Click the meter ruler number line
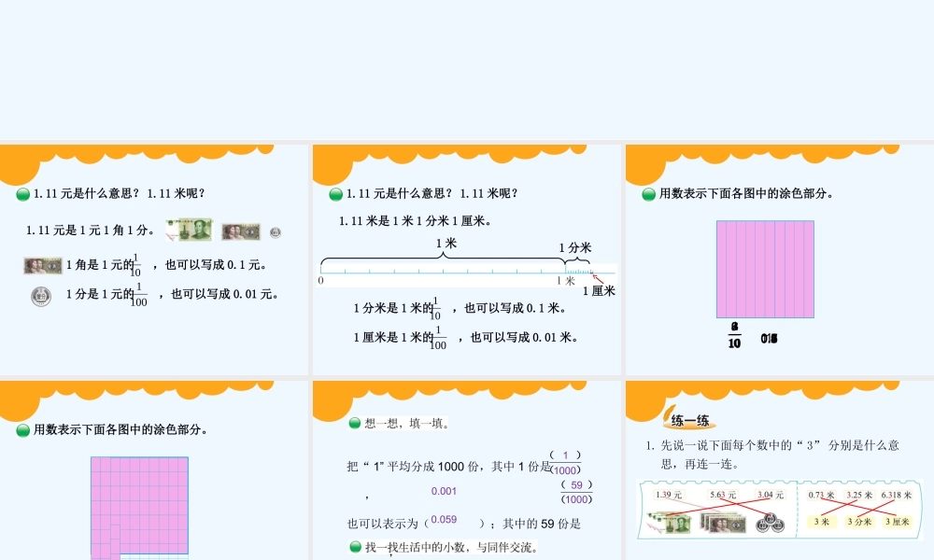Viewport: 934px width, 560px height. coord(466,275)
